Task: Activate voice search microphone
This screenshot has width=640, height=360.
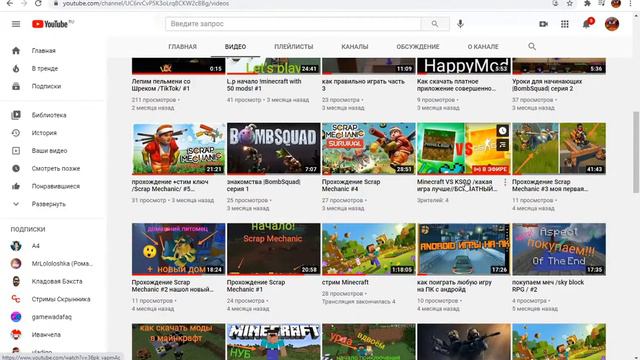Action: coord(460,24)
